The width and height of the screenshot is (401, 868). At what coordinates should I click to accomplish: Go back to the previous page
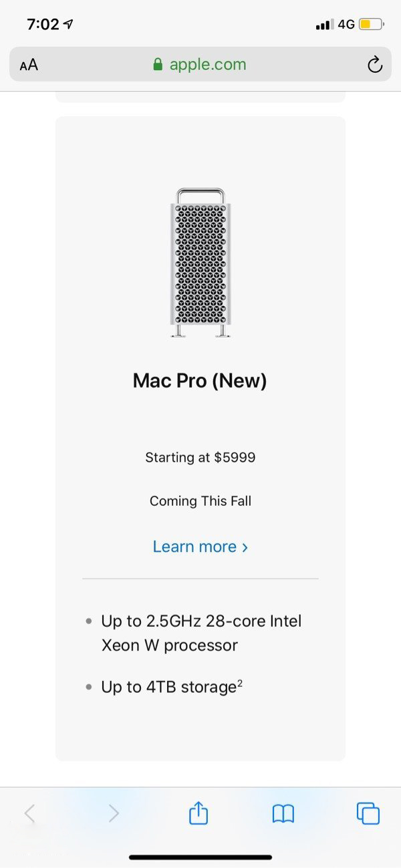(29, 813)
